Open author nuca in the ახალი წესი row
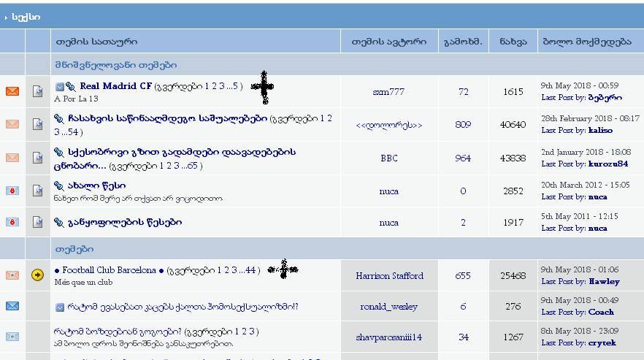Viewport: 644px width, 360px height. tap(388, 191)
